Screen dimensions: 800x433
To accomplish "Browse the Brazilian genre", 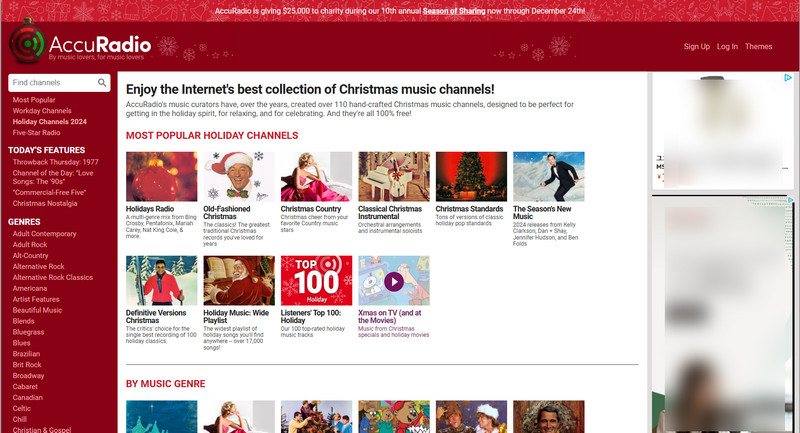I will [x=26, y=353].
